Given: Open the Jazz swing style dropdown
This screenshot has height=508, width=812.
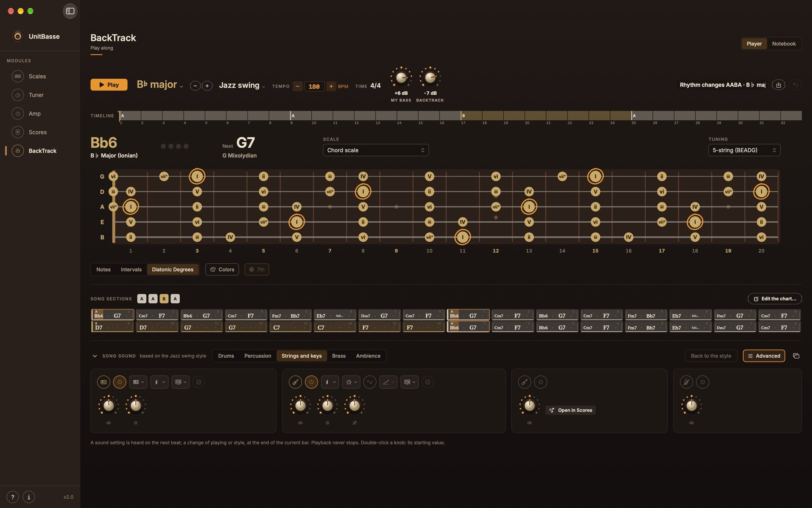Looking at the screenshot, I should (242, 85).
